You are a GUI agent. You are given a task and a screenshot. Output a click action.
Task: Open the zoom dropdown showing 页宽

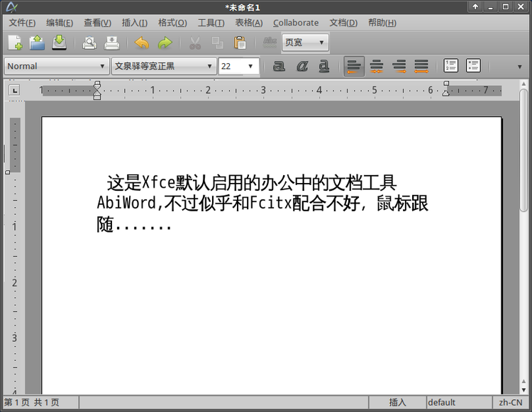305,43
